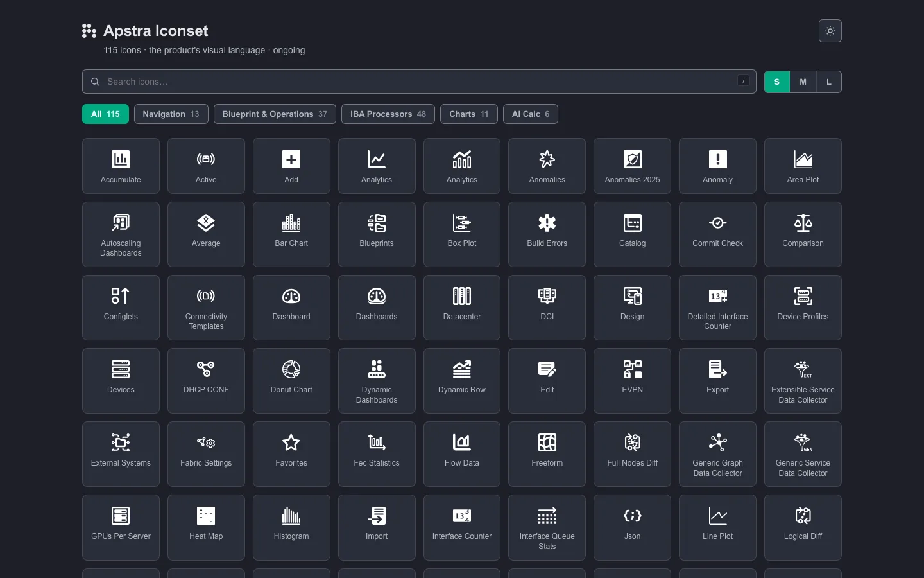Focus the Search icons field
Screen dimensions: 924x578
click(419, 82)
